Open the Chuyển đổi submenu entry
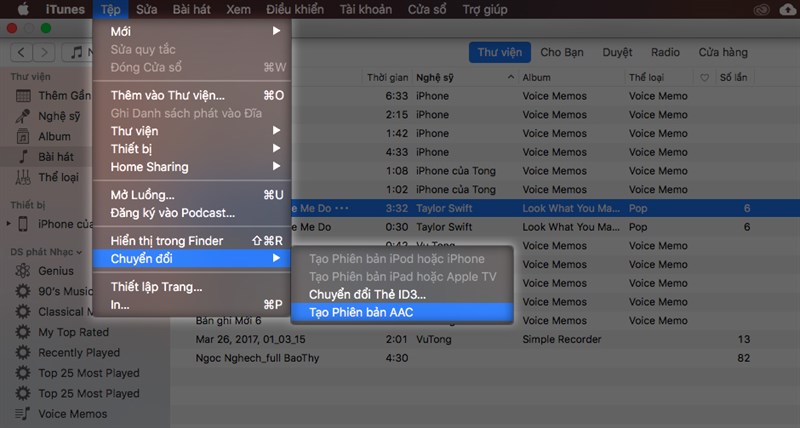The width and height of the screenshot is (800, 428). (192, 259)
